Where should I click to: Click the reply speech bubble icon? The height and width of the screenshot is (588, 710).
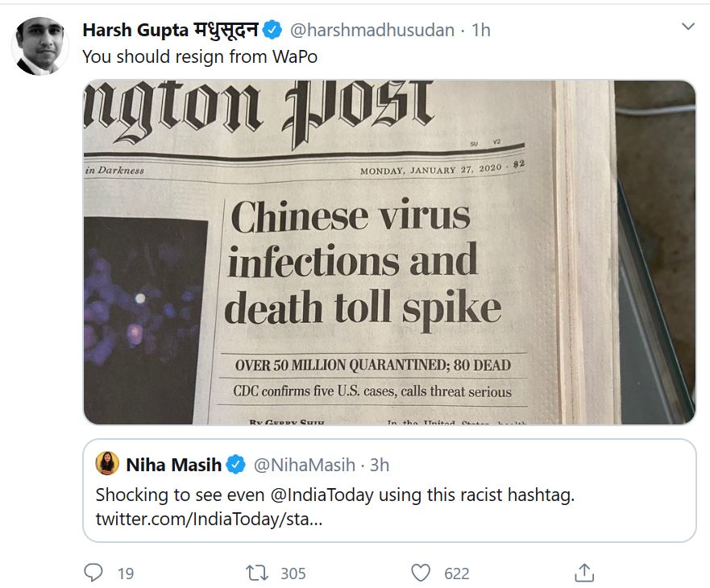(93, 573)
